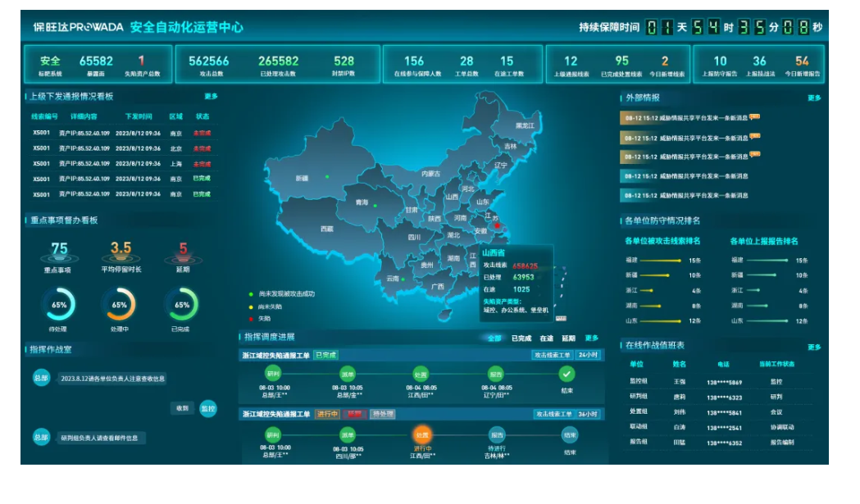
Task: Filter dispatch progress by 全部 tab
Action: click(x=494, y=338)
